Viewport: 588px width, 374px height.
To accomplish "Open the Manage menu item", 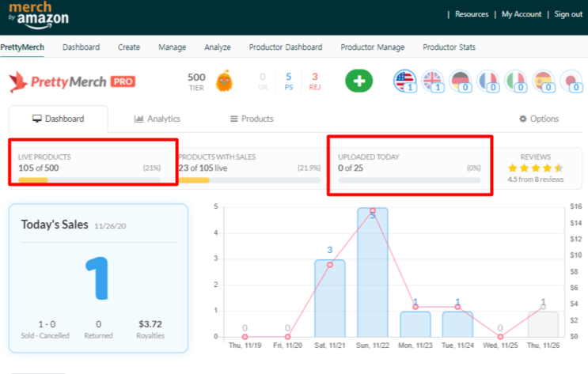I will coord(172,47).
